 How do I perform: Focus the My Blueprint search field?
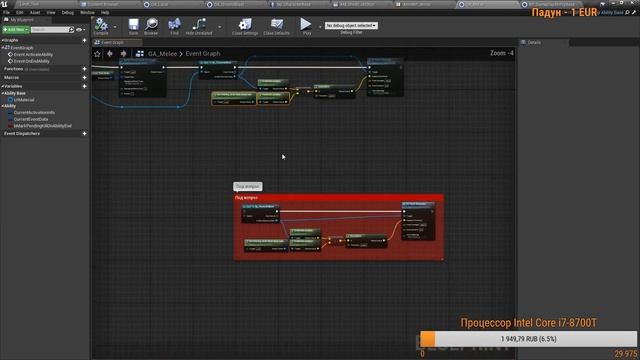(49, 30)
